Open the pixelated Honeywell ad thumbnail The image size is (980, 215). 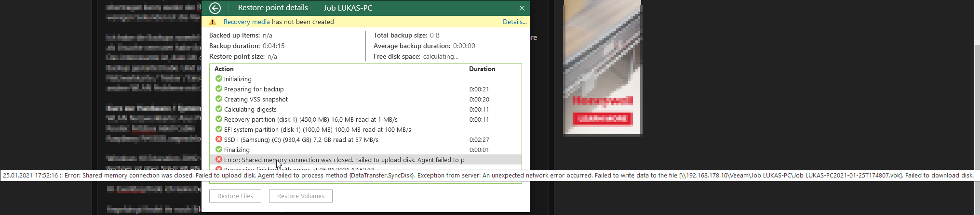603,67
